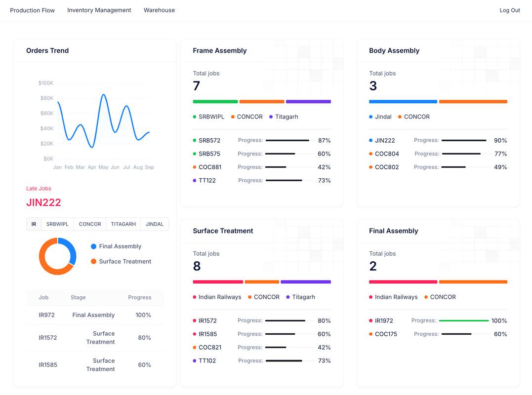Viewport: 532px width, 395px height.
Task: Click Indian Railways legend dot in Final Assembly card
Action: point(371,297)
